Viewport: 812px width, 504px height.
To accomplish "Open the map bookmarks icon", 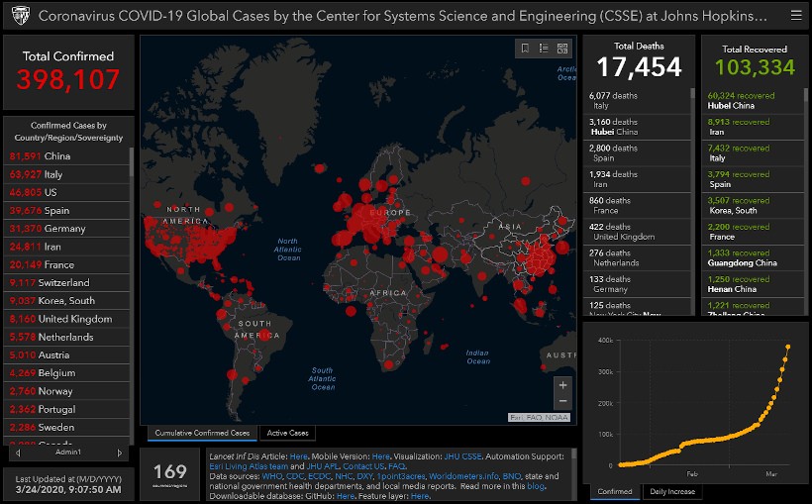I will 525,49.
